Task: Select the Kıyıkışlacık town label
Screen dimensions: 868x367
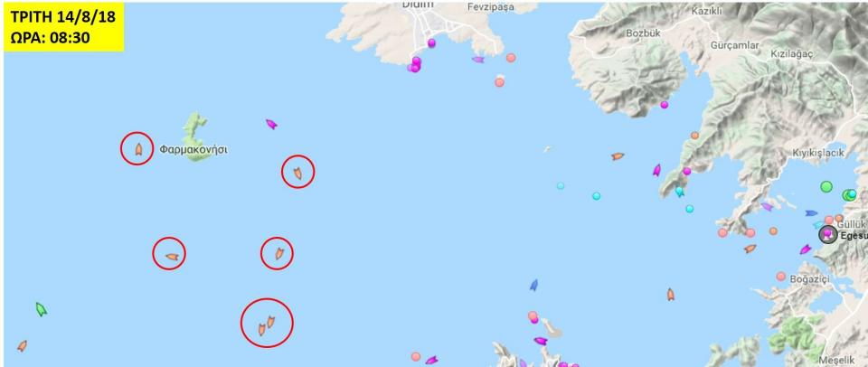Action: click(817, 152)
